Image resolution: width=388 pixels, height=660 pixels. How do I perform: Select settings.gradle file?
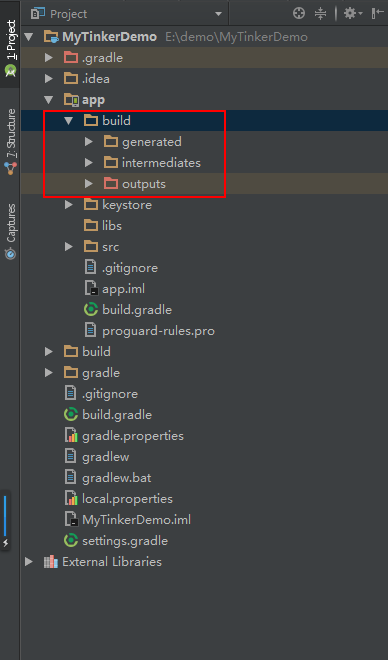(x=125, y=541)
